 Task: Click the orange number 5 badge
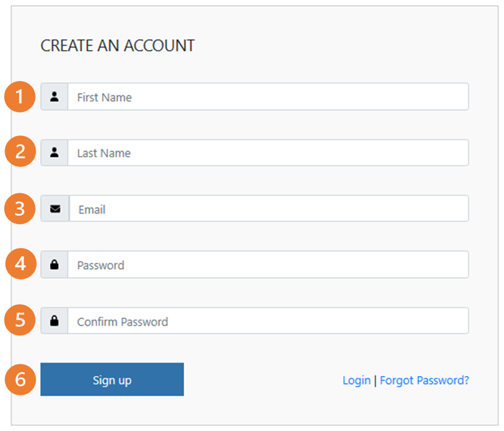[20, 321]
